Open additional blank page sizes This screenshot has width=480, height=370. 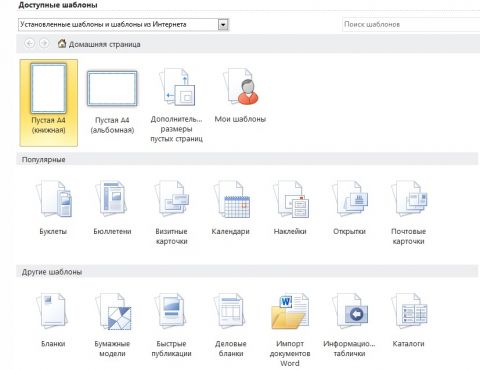tap(176, 105)
